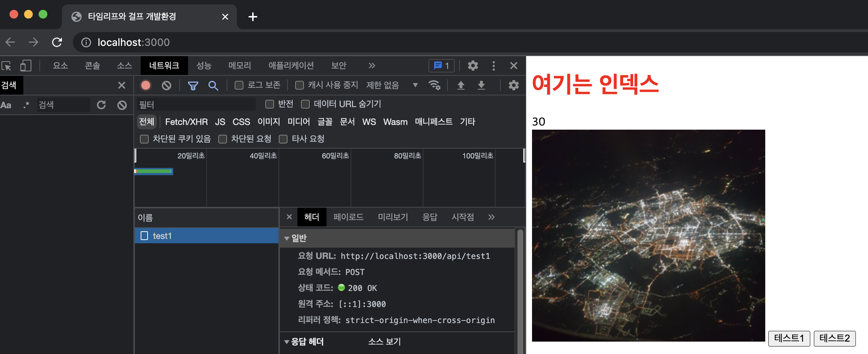868x354 pixels.
Task: Open network panel settings gear
Action: click(x=514, y=85)
